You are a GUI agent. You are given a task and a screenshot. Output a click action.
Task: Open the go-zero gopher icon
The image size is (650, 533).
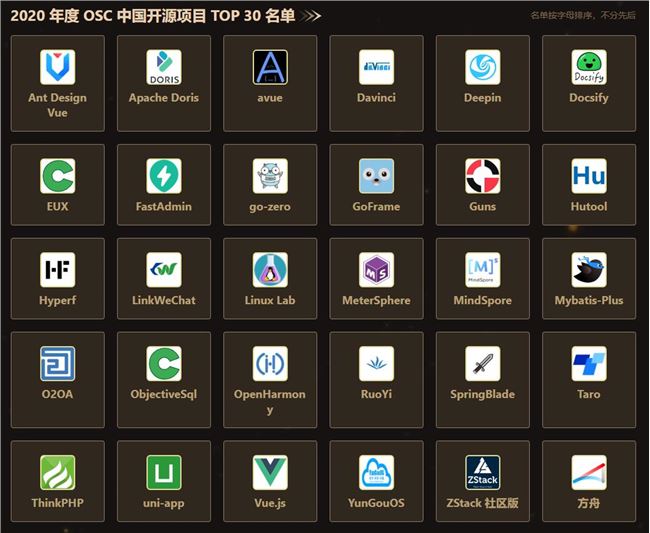pyautogui.click(x=270, y=176)
